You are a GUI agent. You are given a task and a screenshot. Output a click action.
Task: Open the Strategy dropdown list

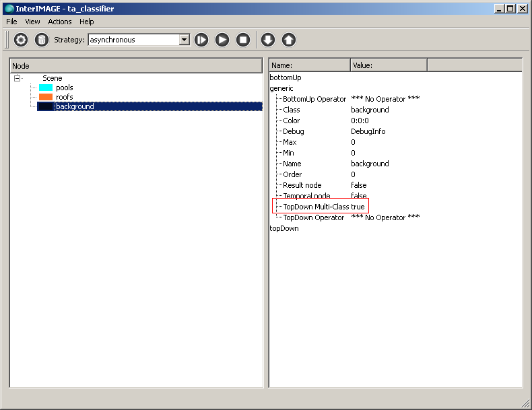coord(185,40)
